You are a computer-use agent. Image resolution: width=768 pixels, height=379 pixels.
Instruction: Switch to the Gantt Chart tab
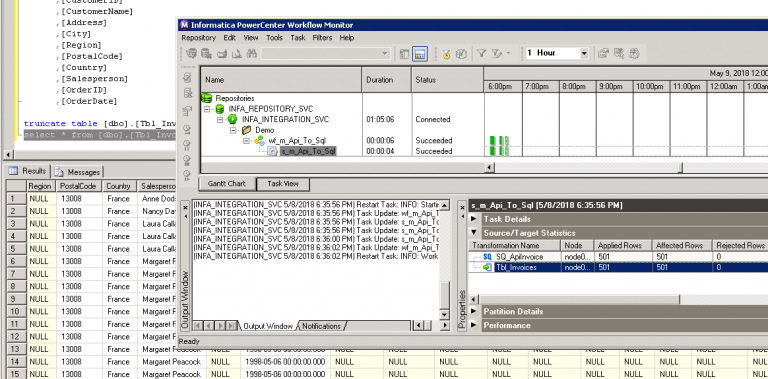[x=227, y=184]
